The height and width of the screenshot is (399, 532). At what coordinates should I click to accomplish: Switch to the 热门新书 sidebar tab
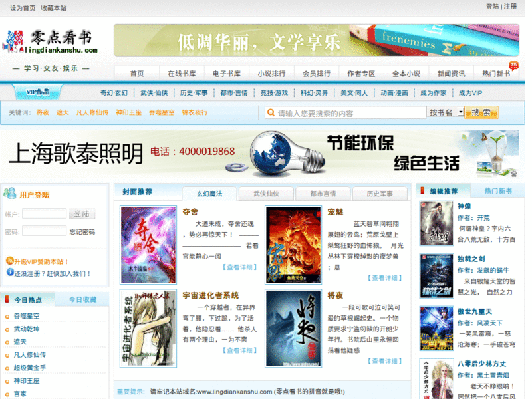[x=498, y=191]
